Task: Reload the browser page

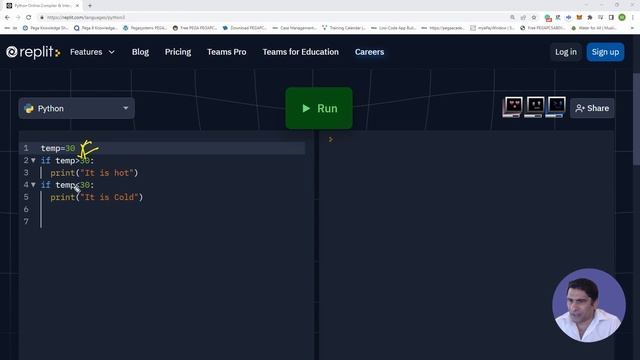Action: [x=29, y=18]
